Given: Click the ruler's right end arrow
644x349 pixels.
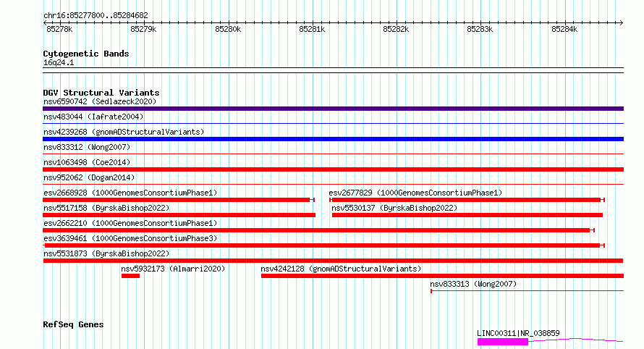Looking at the screenshot, I should pyautogui.click(x=622, y=23).
